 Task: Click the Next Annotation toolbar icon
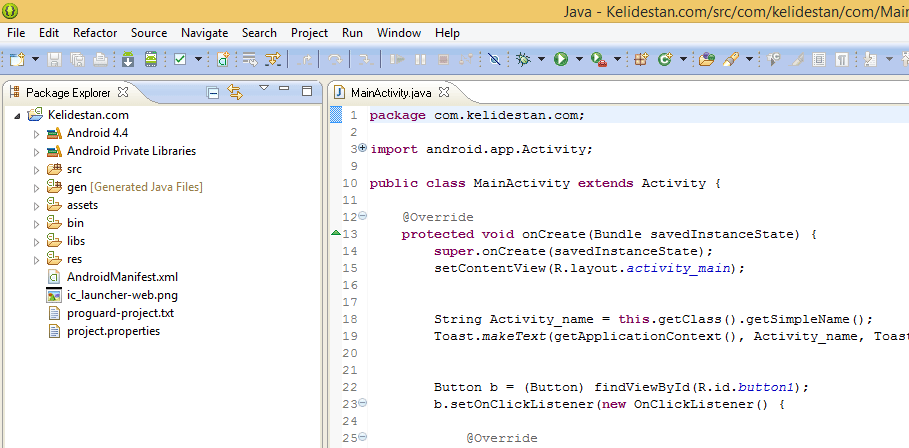point(870,59)
